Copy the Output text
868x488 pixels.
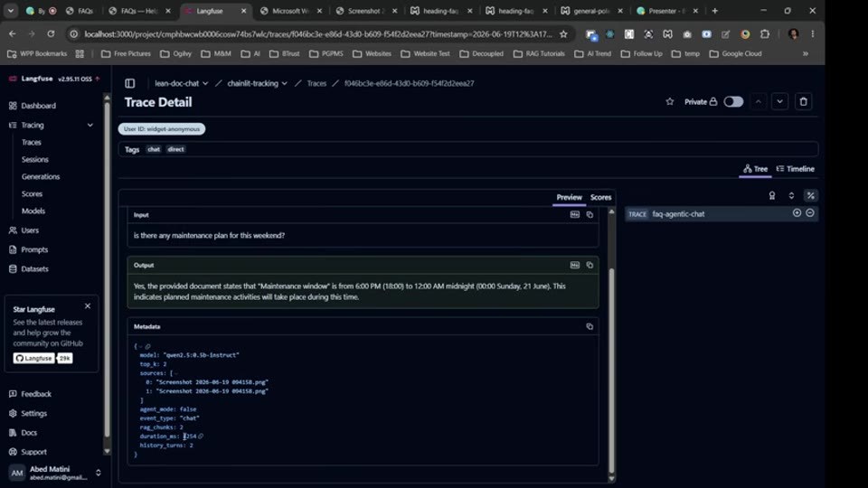590,265
